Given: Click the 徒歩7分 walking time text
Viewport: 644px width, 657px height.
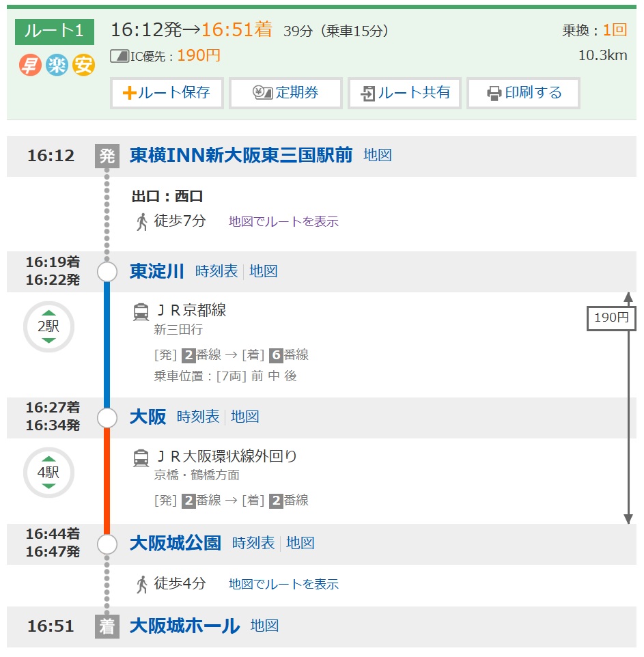Looking at the screenshot, I should point(180,221).
